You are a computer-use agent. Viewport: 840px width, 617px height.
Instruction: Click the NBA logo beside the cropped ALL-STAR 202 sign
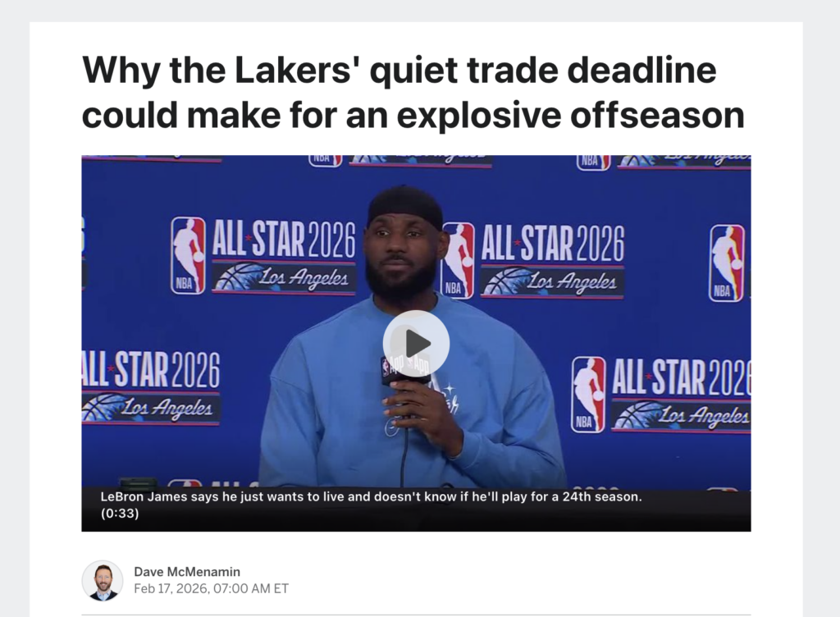pos(588,394)
